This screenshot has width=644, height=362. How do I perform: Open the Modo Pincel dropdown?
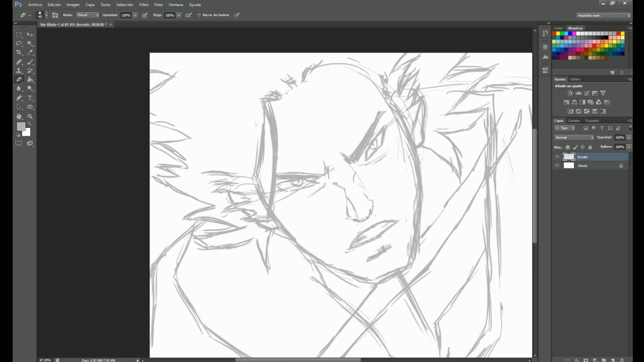[x=88, y=15]
